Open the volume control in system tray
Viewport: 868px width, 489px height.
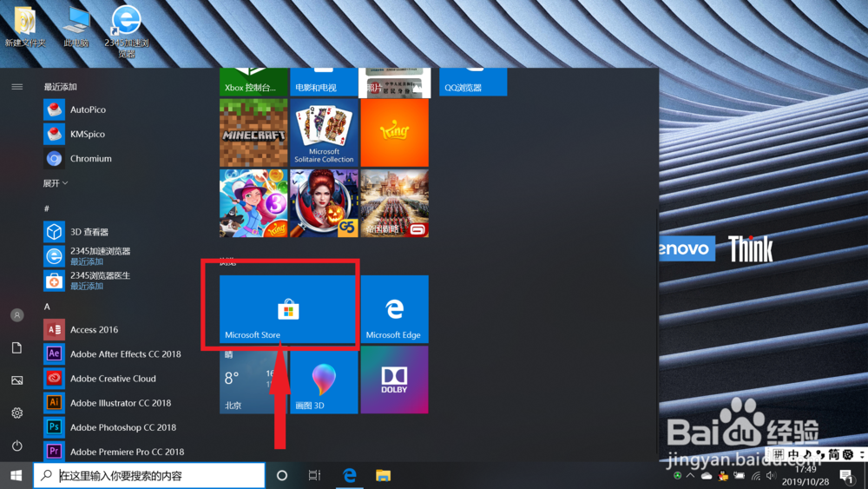pos(771,476)
